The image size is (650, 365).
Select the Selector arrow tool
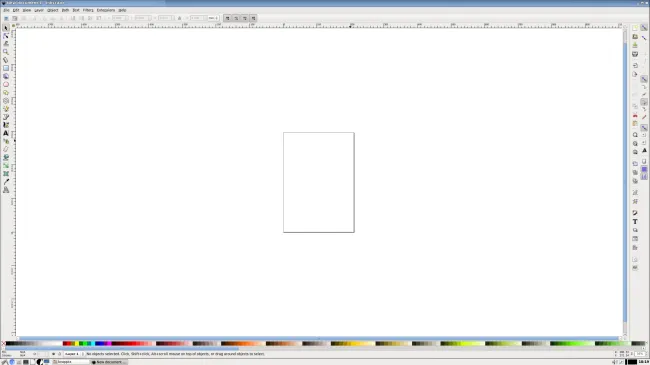tap(6, 28)
